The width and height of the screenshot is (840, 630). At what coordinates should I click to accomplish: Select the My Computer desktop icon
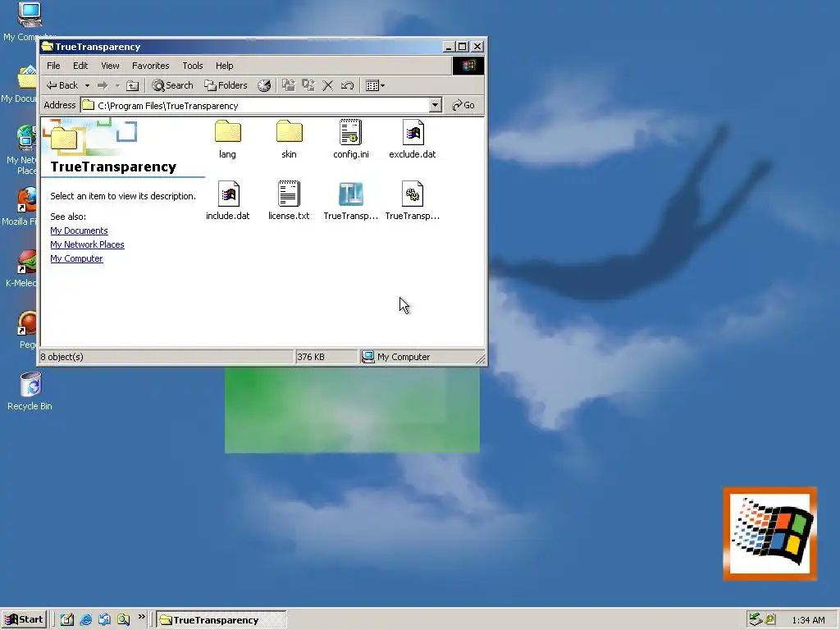click(30, 21)
